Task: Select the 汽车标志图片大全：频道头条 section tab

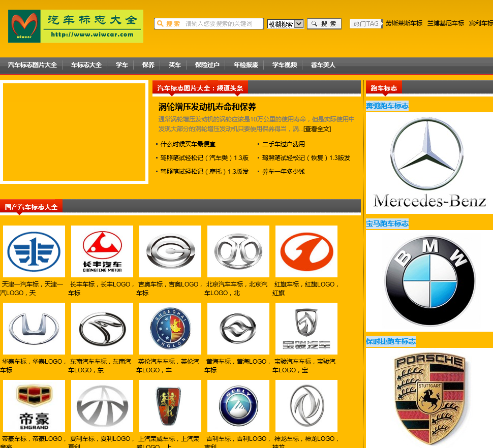Action: pyautogui.click(x=200, y=88)
